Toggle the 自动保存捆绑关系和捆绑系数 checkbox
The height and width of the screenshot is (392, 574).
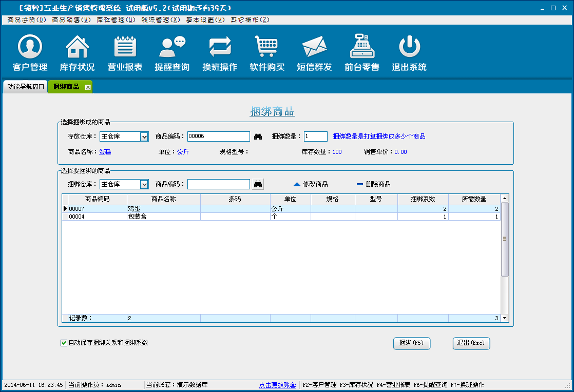(64, 343)
